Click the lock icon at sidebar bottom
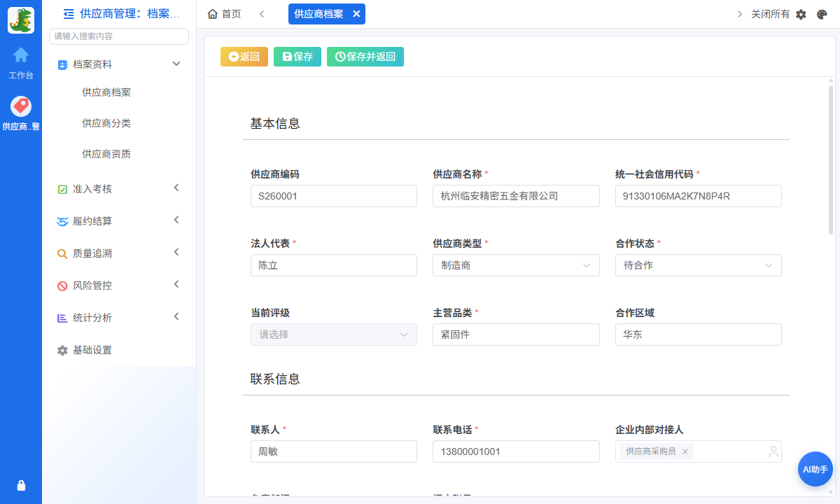This screenshot has height=504, width=840. coord(21,485)
